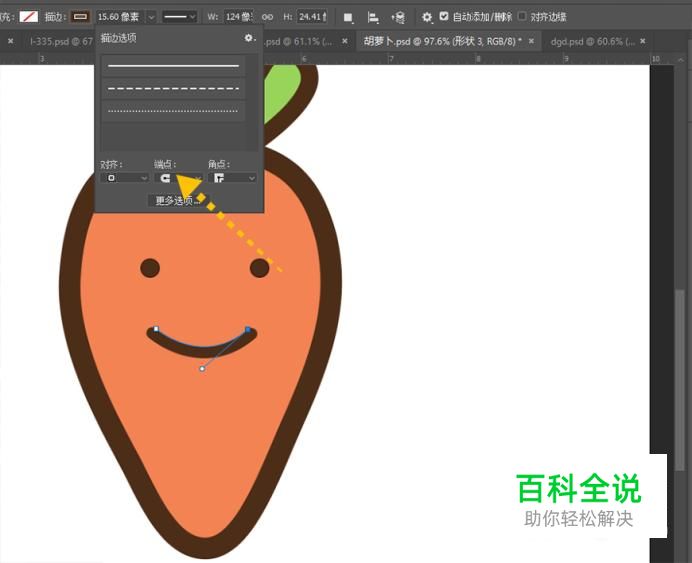Viewport: 692px width, 563px height.
Task: Click the stroke width field showing 15.60 像素
Action: tap(118, 17)
